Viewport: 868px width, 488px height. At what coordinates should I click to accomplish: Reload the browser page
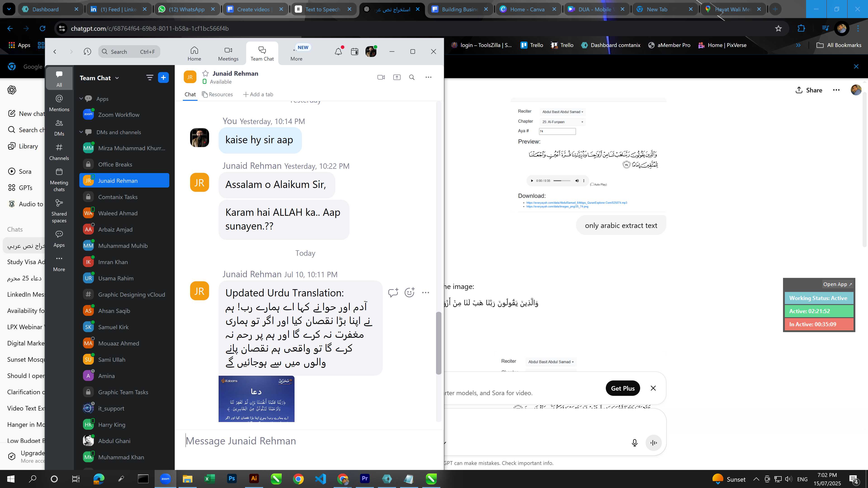[x=42, y=29]
